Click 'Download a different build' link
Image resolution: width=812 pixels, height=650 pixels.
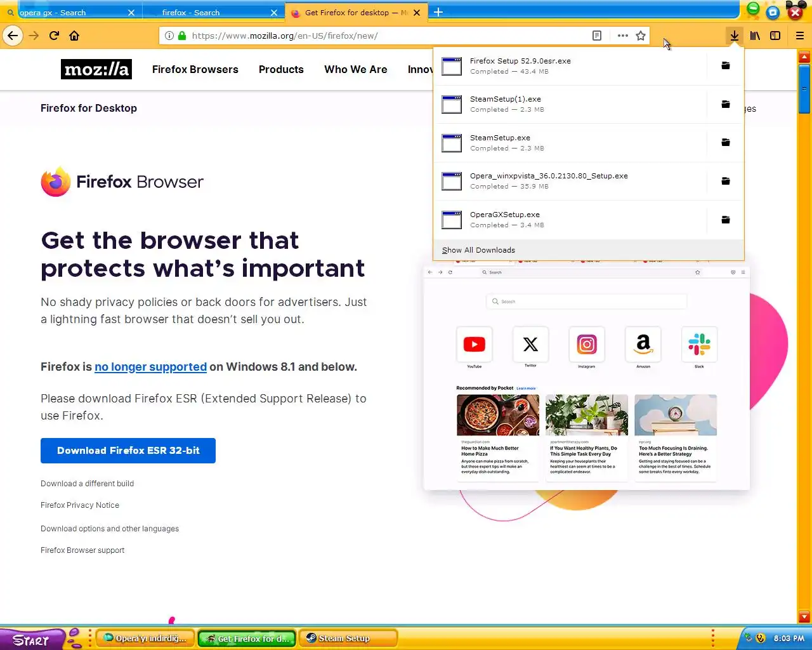87,484
